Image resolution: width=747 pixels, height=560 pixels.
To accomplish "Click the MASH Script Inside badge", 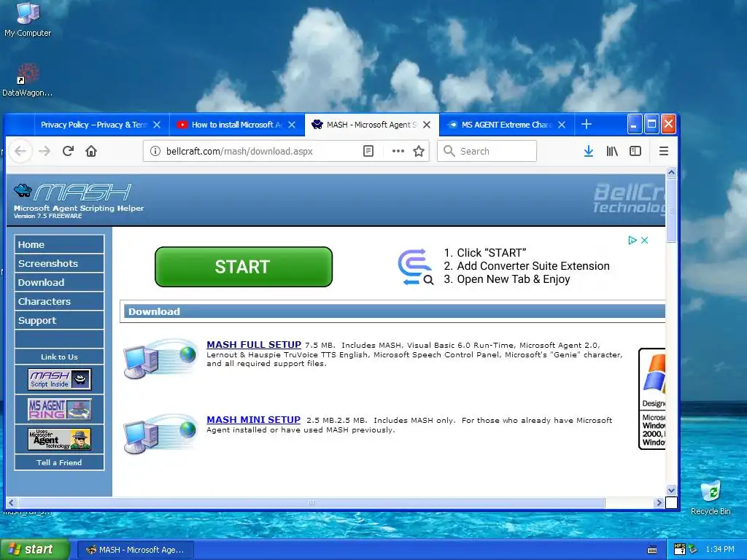I will pyautogui.click(x=59, y=379).
